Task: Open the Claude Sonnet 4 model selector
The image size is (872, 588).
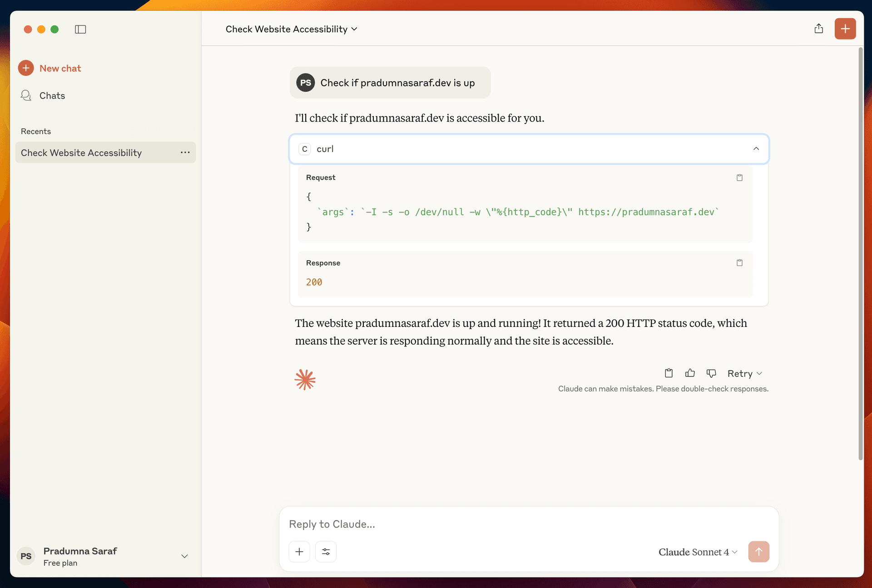Action: click(x=698, y=552)
